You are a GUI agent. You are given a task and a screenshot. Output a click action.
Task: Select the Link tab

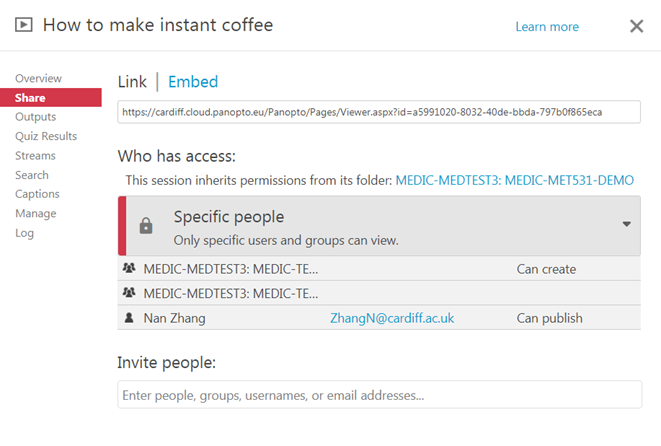(x=132, y=82)
